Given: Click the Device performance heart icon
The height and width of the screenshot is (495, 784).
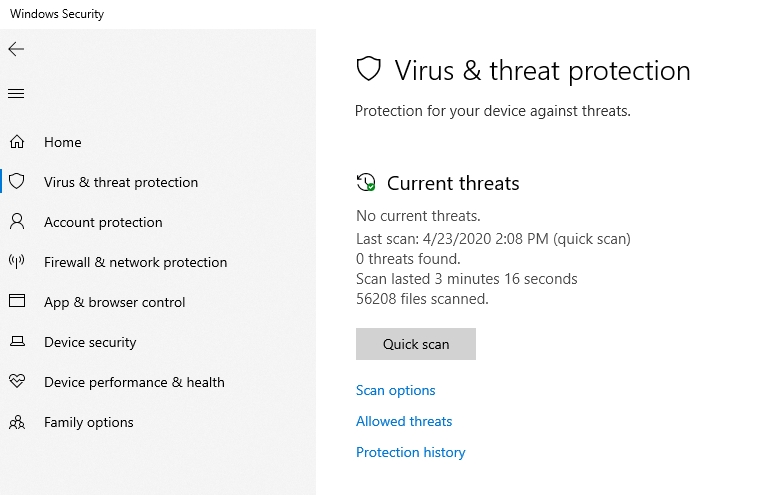Looking at the screenshot, I should [17, 381].
